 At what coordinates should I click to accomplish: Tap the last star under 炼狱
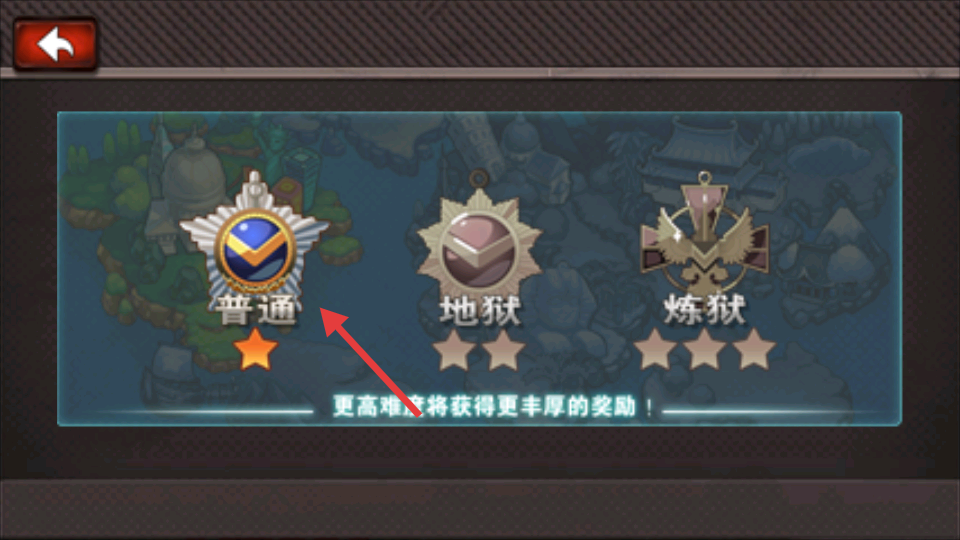(x=754, y=349)
